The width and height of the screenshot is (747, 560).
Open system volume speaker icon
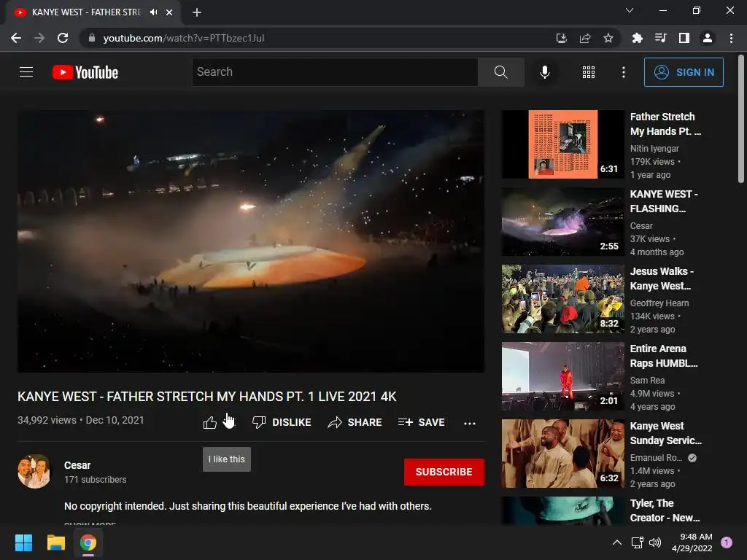pos(655,542)
